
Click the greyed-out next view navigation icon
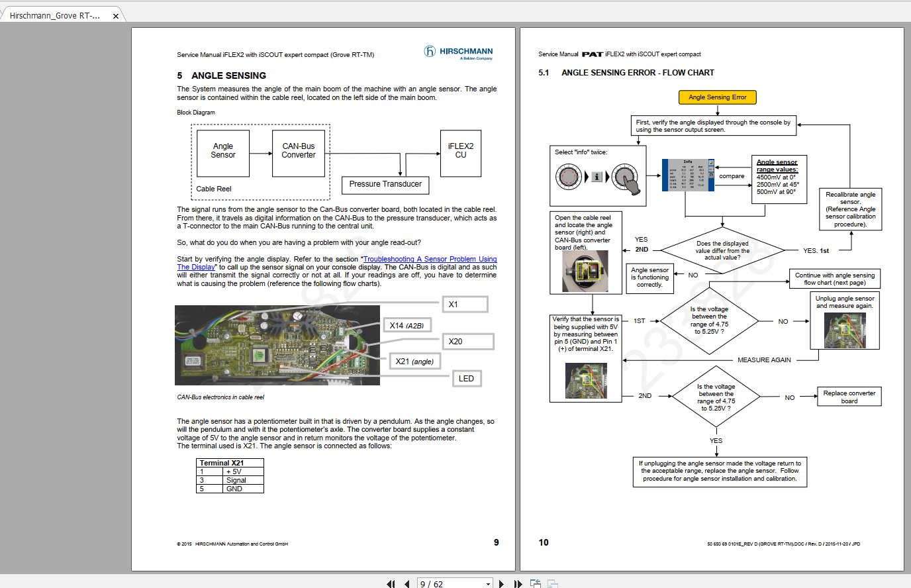[552, 583]
